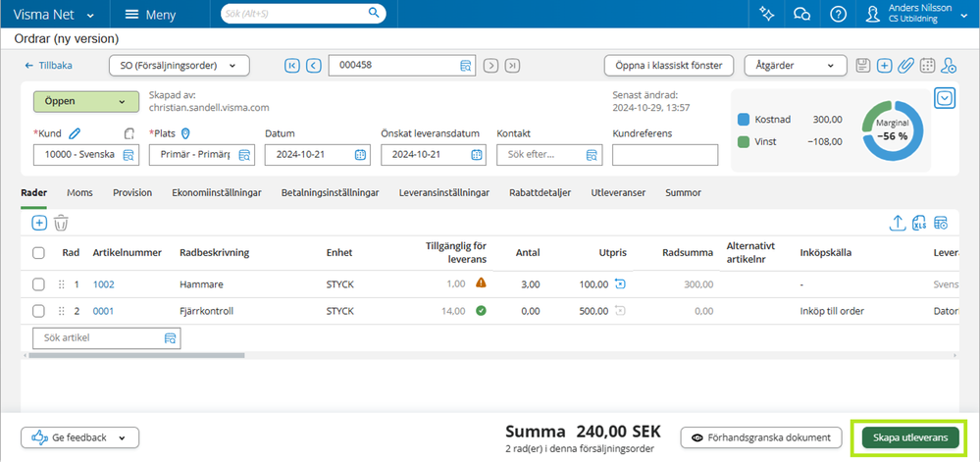Viewport: 980px width, 462px height.
Task: Click article number 1002 link
Action: (104, 284)
